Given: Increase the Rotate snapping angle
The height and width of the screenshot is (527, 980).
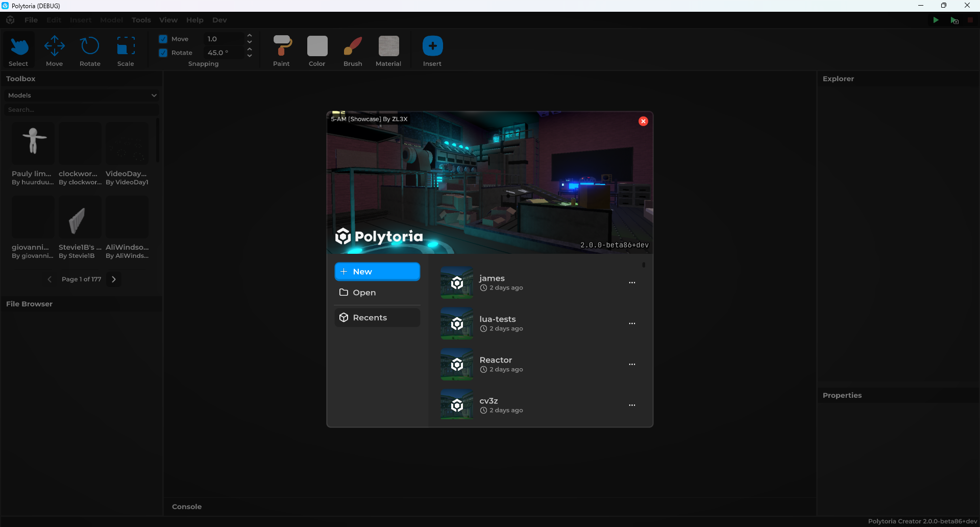Looking at the screenshot, I should pyautogui.click(x=250, y=50).
